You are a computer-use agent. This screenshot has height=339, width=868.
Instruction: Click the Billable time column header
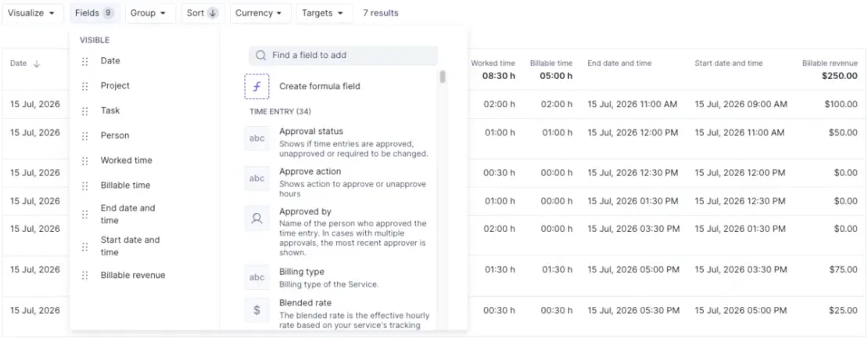tap(551, 63)
